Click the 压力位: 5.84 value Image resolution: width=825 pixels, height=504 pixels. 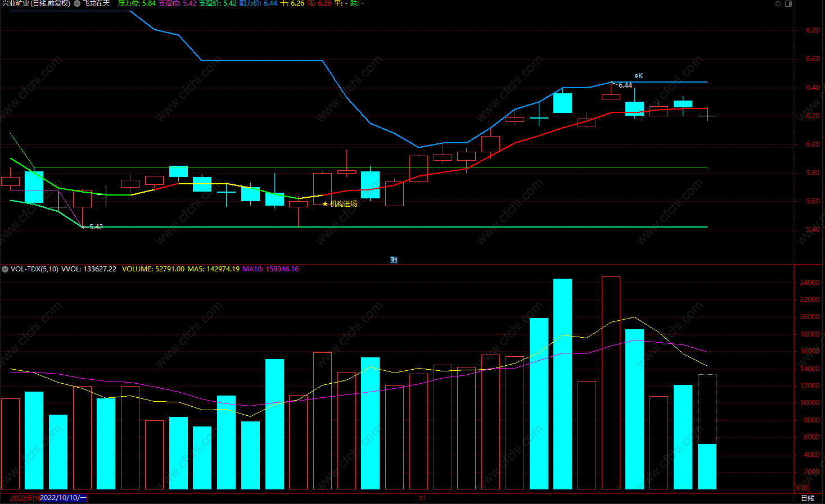137,3
